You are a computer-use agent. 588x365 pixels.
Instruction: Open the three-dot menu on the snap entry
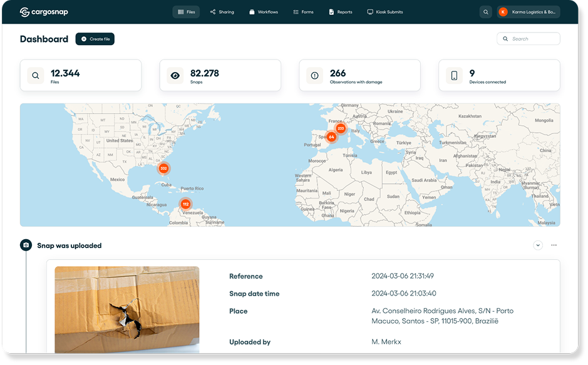tap(554, 245)
